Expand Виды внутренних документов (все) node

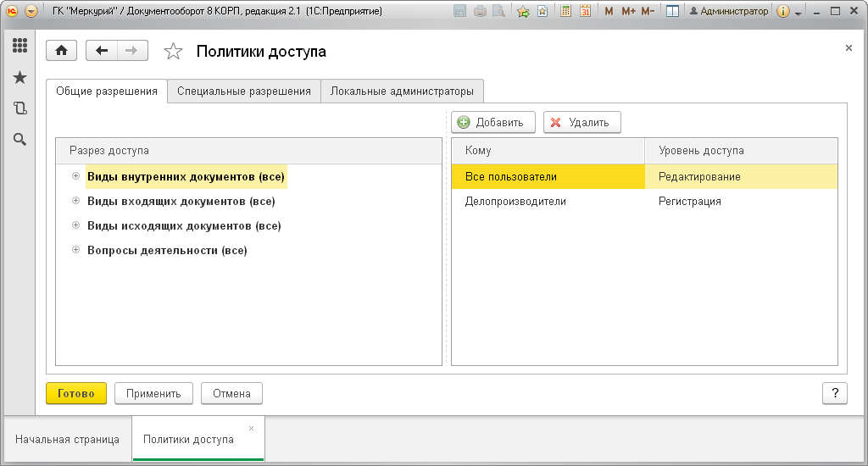click(75, 176)
